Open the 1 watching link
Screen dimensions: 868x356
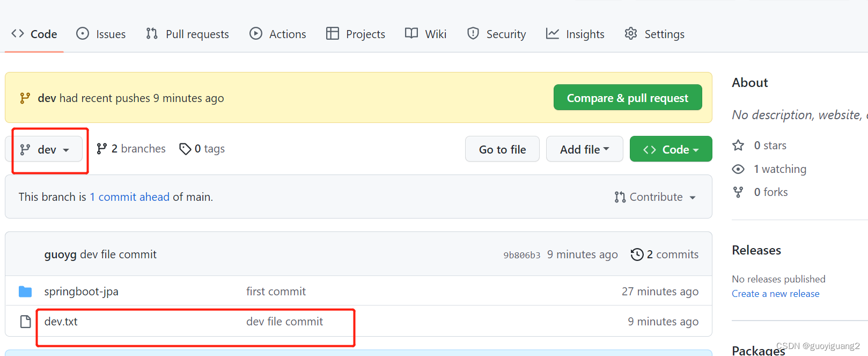[x=780, y=169]
